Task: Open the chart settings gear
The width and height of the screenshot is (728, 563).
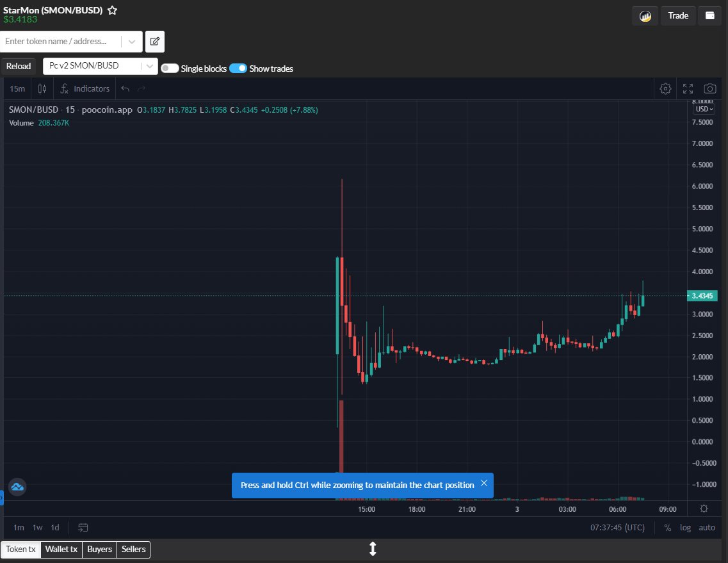Action: 665,88
